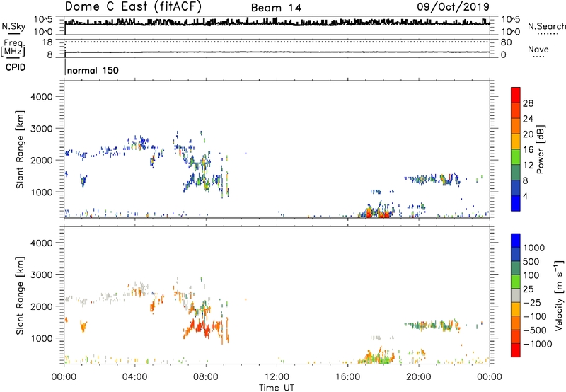Click the "Dome C East (fitACF)" title
The image size is (566, 392).
coord(133,6)
